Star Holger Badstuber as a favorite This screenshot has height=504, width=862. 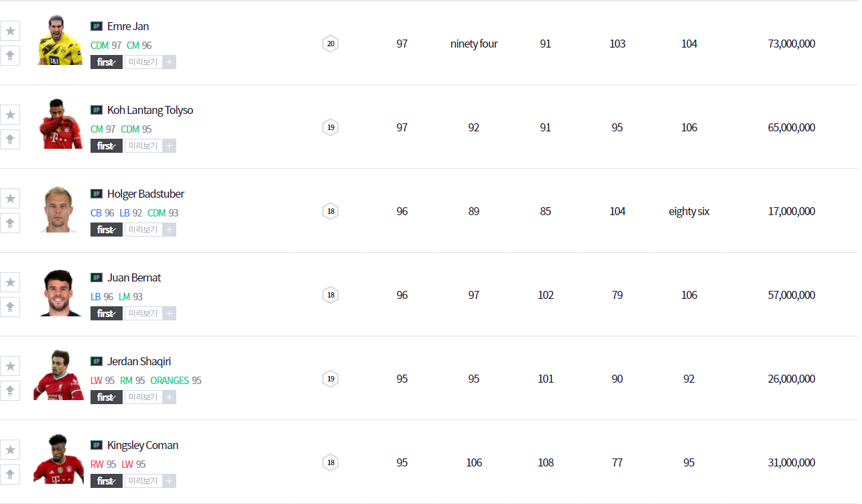(10, 198)
